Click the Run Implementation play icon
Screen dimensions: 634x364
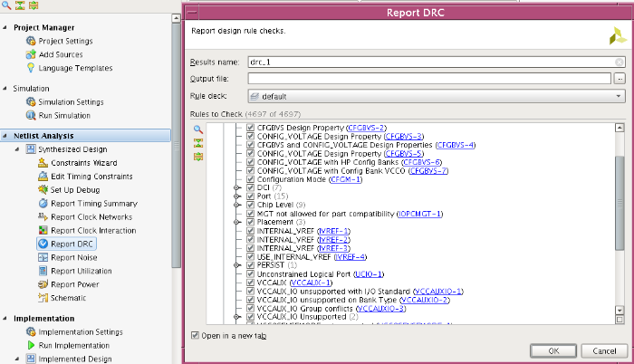click(x=31, y=345)
